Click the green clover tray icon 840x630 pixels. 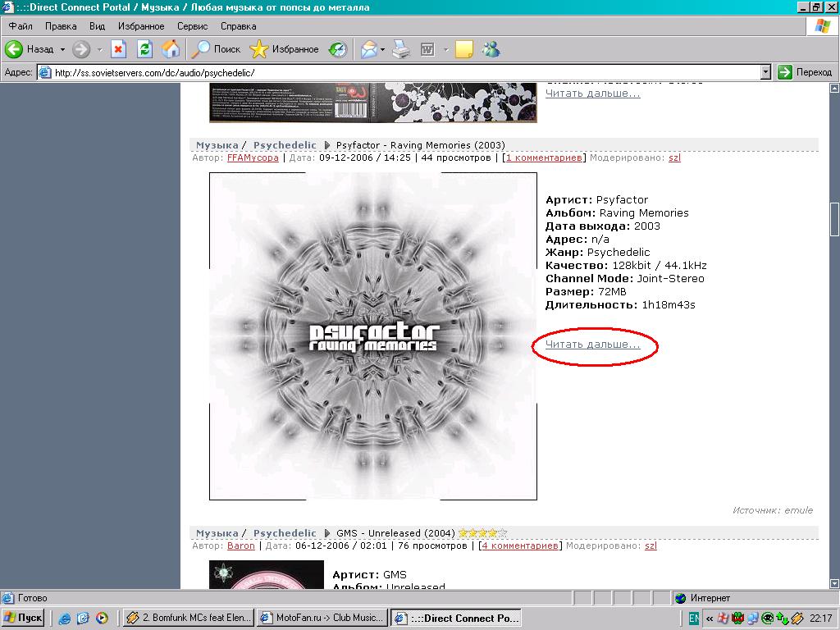(x=737, y=619)
